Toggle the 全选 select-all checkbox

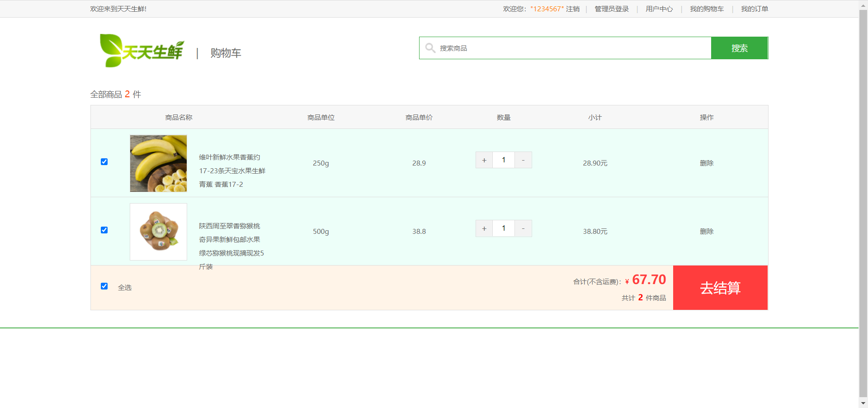(104, 286)
